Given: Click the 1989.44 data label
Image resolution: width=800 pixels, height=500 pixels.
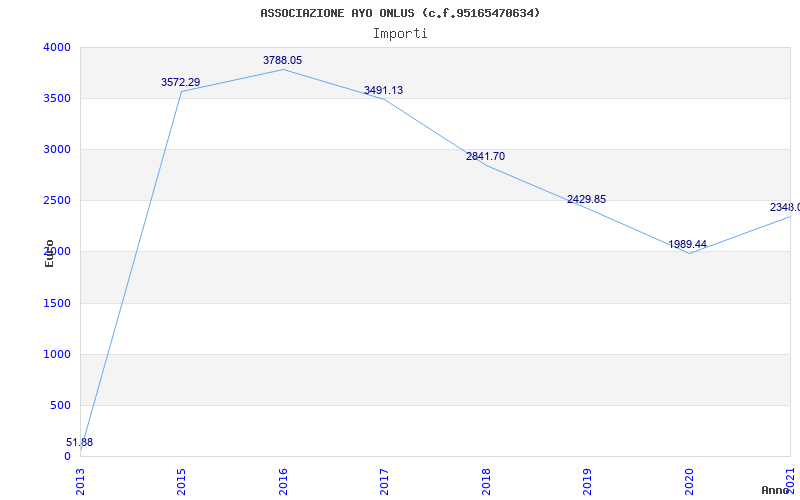Looking at the screenshot, I should (x=687, y=244).
